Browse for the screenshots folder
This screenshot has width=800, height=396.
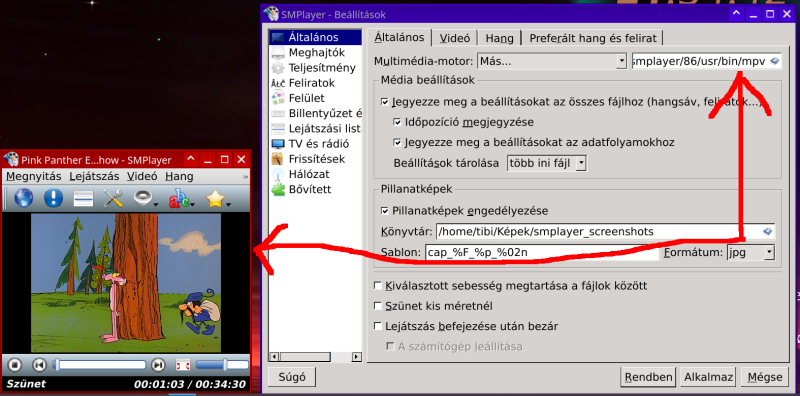coord(767,232)
